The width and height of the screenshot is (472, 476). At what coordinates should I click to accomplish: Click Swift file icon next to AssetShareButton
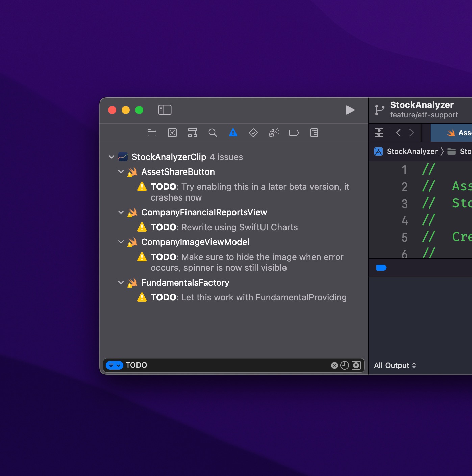pos(132,172)
